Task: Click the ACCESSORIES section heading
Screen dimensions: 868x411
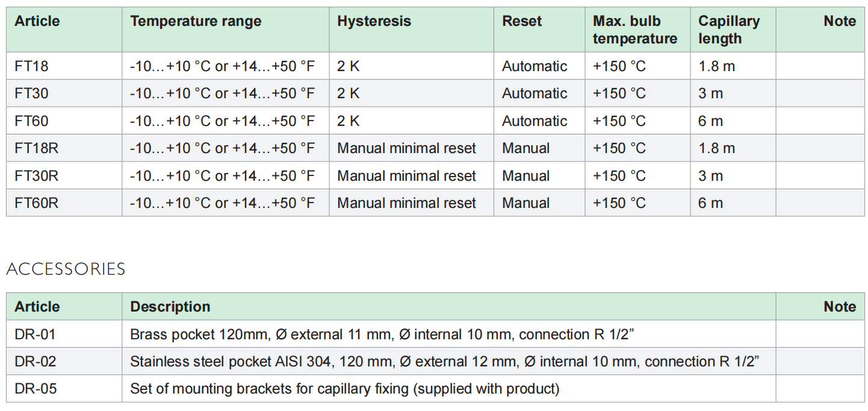Action: coord(66,269)
